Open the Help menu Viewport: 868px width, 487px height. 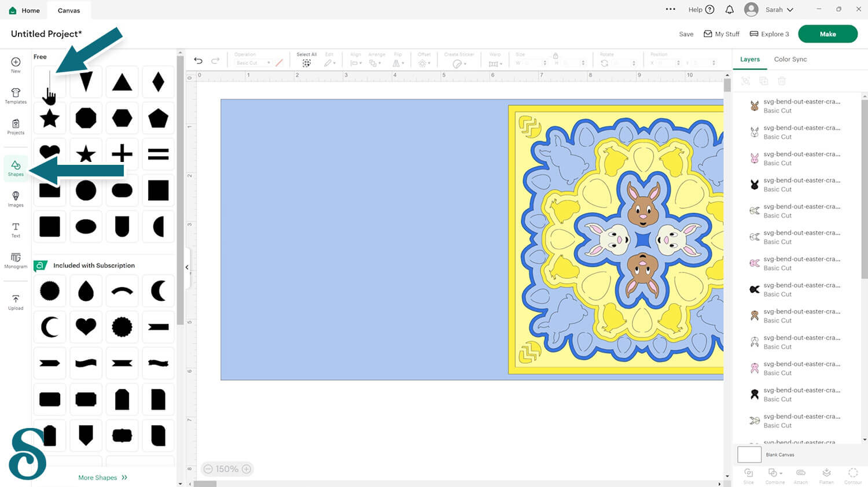(701, 9)
